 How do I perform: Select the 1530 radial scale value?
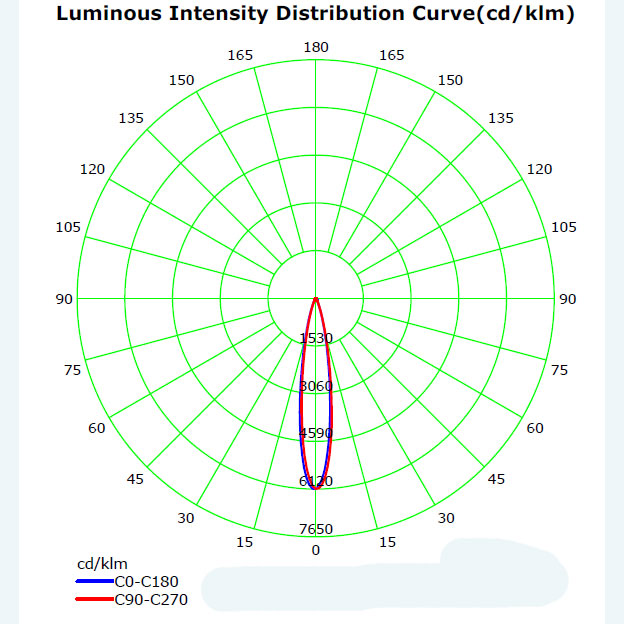[316, 338]
